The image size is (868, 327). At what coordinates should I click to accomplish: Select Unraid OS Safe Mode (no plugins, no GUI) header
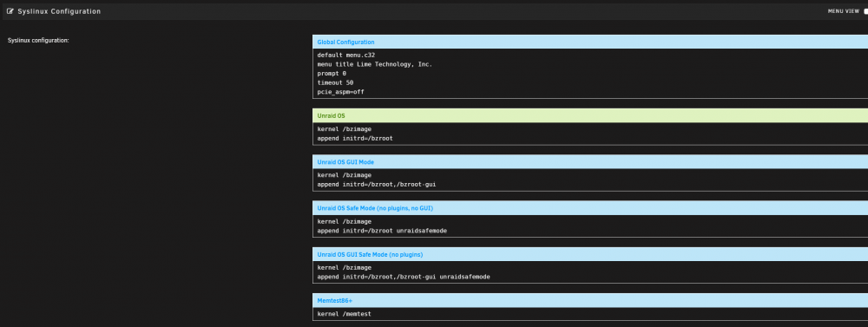[590, 208]
